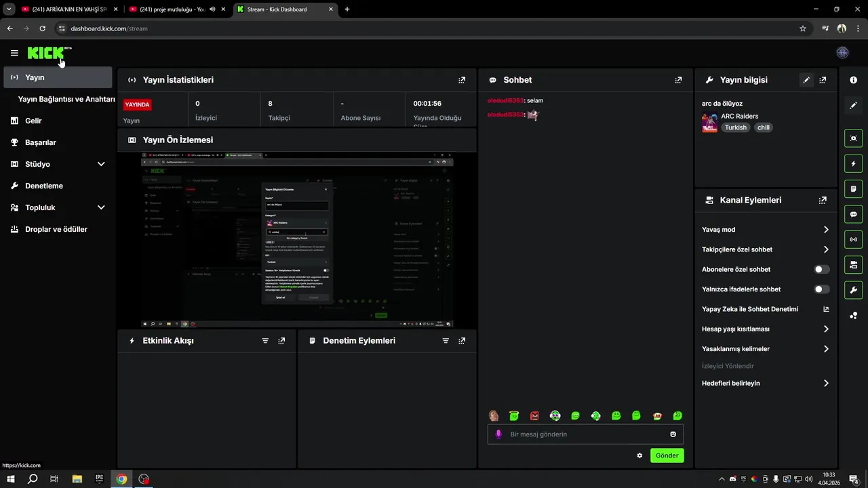
Task: Open Hesap yaşı kısıtlaması options arrow
Action: tap(826, 329)
